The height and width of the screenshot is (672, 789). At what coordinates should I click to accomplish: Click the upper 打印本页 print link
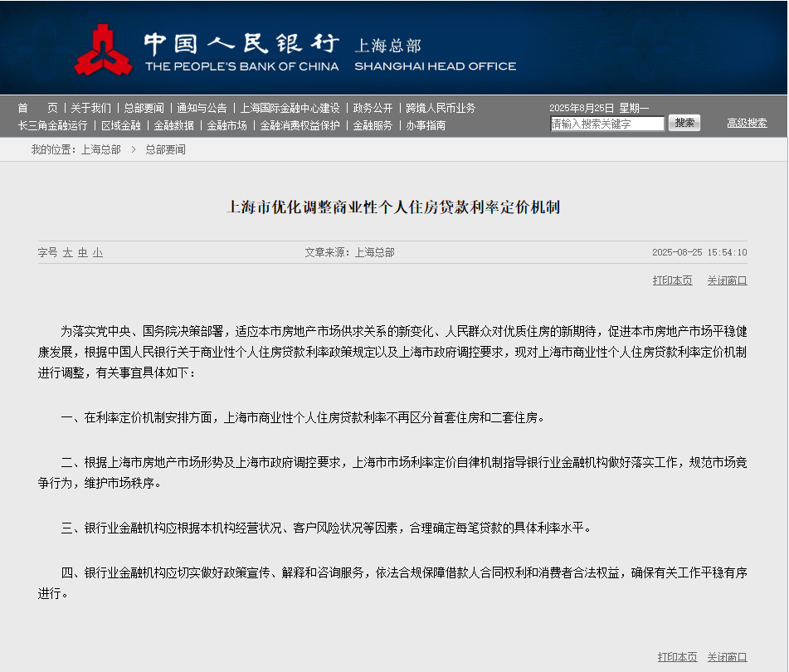tap(673, 280)
